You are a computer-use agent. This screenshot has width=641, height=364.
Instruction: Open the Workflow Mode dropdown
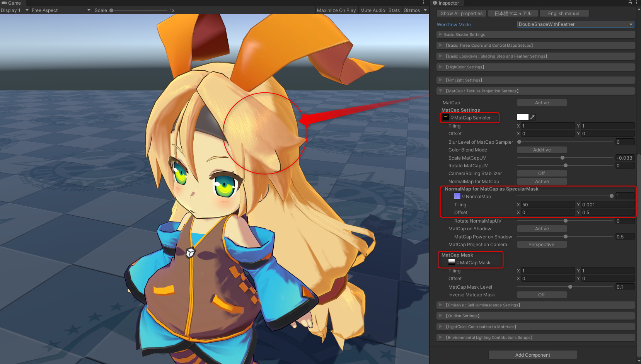pyautogui.click(x=575, y=24)
